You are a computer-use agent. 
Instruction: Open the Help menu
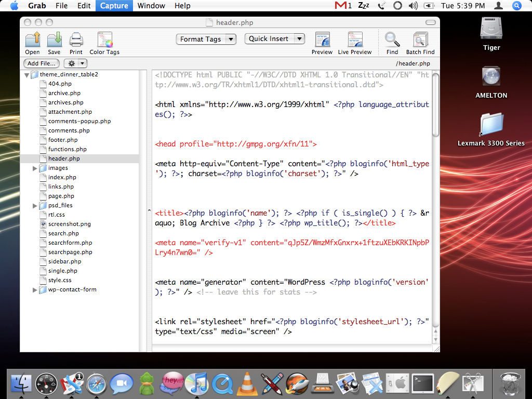tap(182, 6)
